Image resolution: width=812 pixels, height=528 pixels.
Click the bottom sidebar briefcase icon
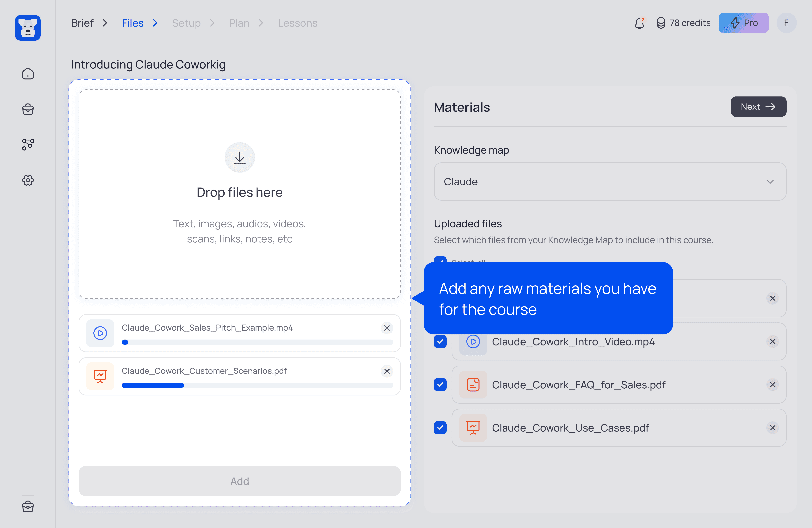(28, 506)
